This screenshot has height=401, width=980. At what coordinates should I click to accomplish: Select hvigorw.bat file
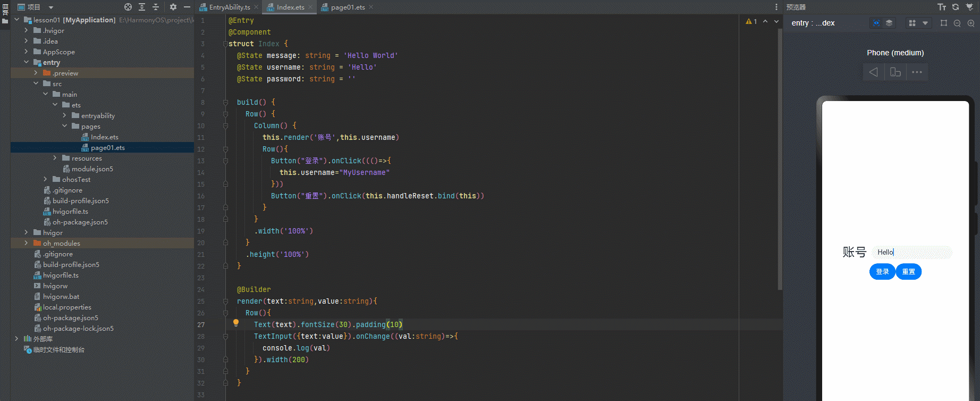click(61, 297)
